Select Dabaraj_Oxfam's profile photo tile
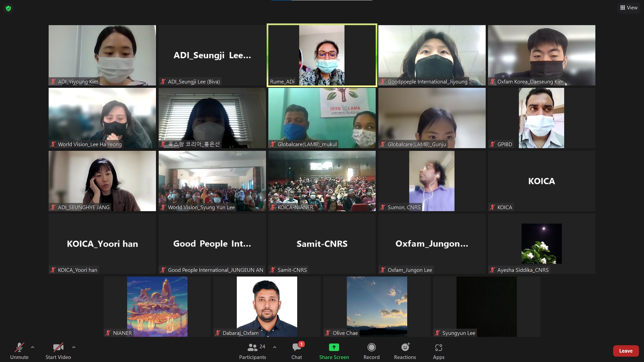Viewport: 644px width, 362px height. point(267,306)
